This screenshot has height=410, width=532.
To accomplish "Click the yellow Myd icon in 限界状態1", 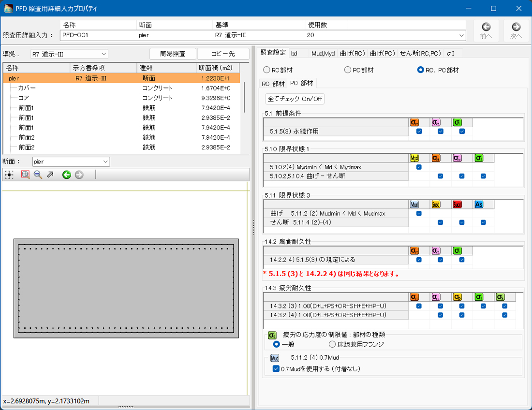I will [x=414, y=158].
